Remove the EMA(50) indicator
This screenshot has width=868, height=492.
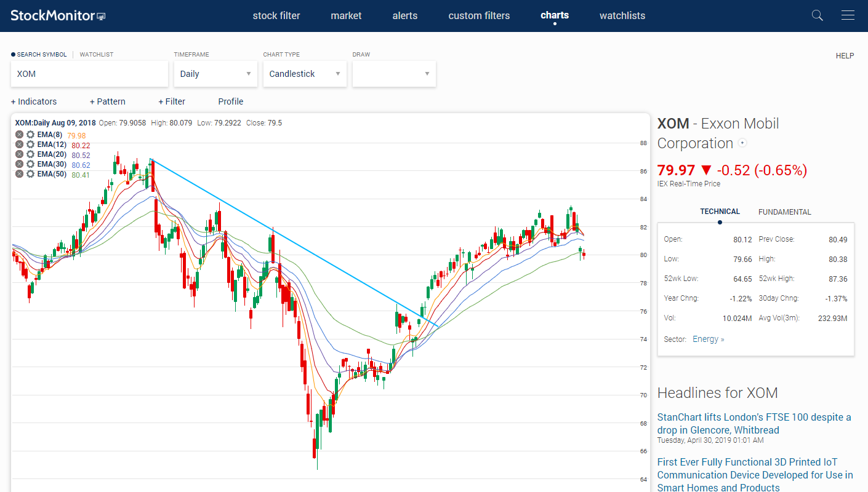coord(20,174)
